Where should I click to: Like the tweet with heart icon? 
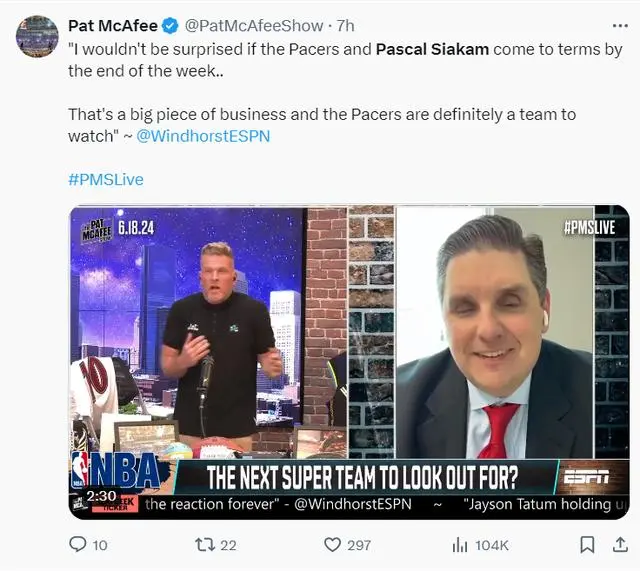pyautogui.click(x=332, y=545)
